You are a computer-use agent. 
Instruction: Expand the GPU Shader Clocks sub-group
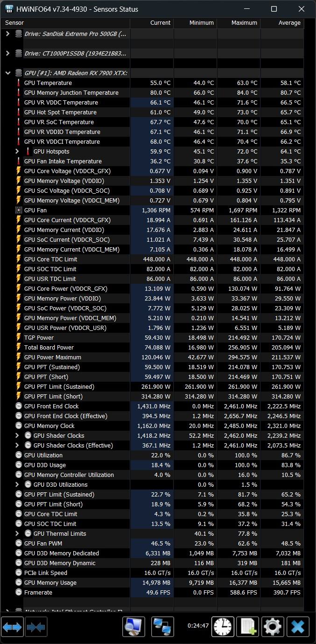pos(17,435)
